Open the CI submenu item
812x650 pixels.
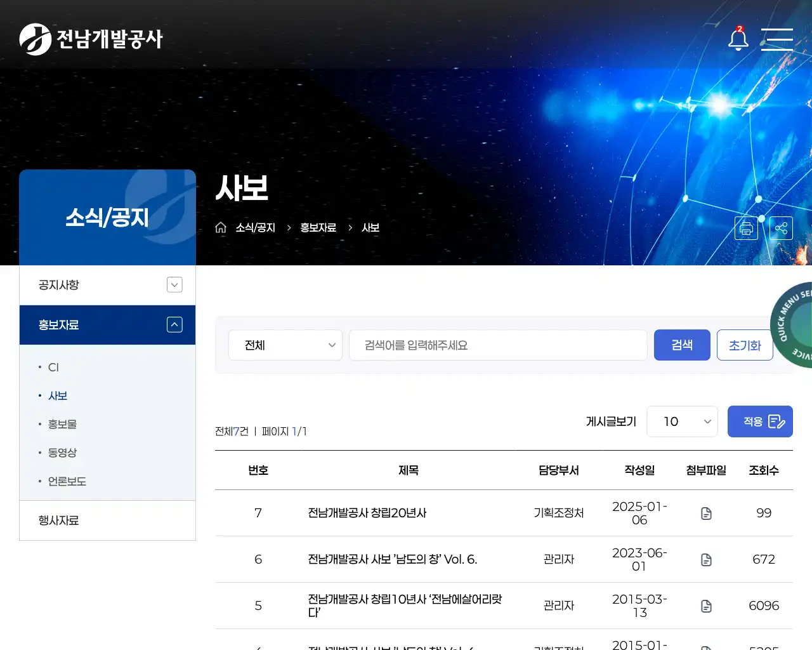point(53,367)
